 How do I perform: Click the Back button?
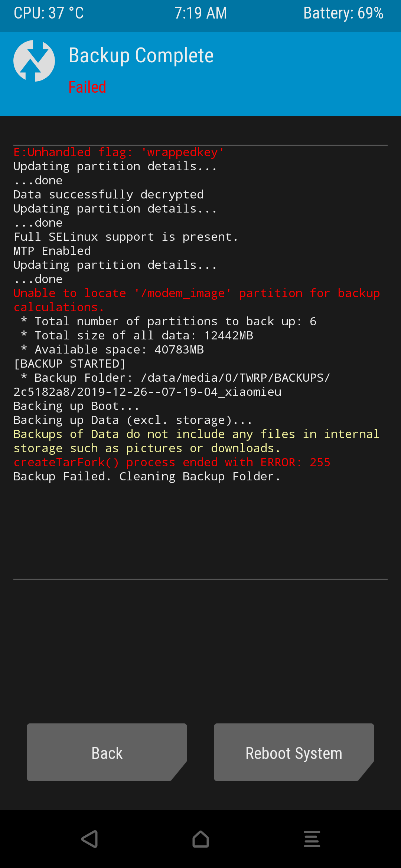point(107,752)
